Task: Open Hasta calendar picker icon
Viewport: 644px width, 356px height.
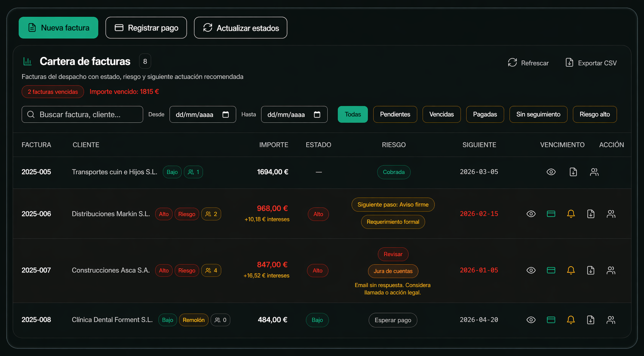Action: coord(317,114)
